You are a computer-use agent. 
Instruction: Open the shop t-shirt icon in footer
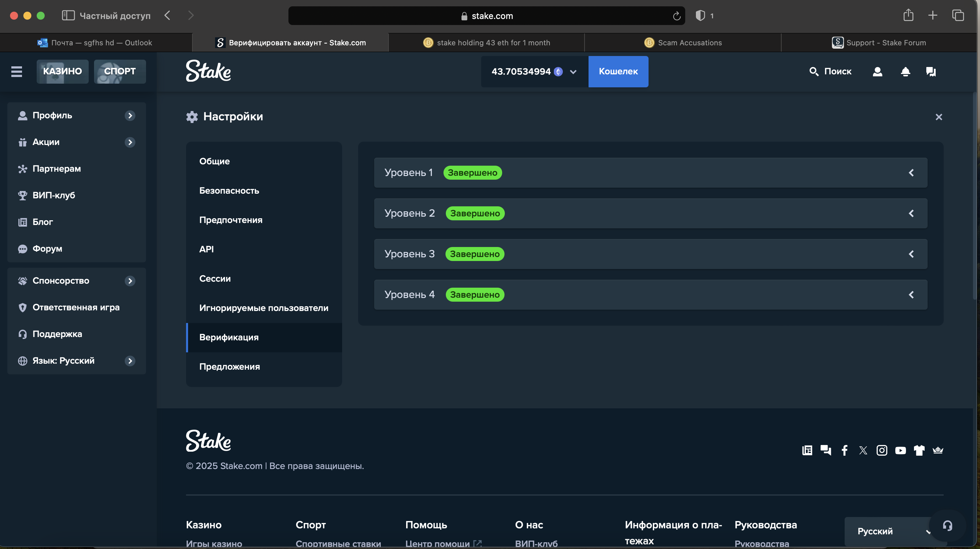click(x=919, y=450)
